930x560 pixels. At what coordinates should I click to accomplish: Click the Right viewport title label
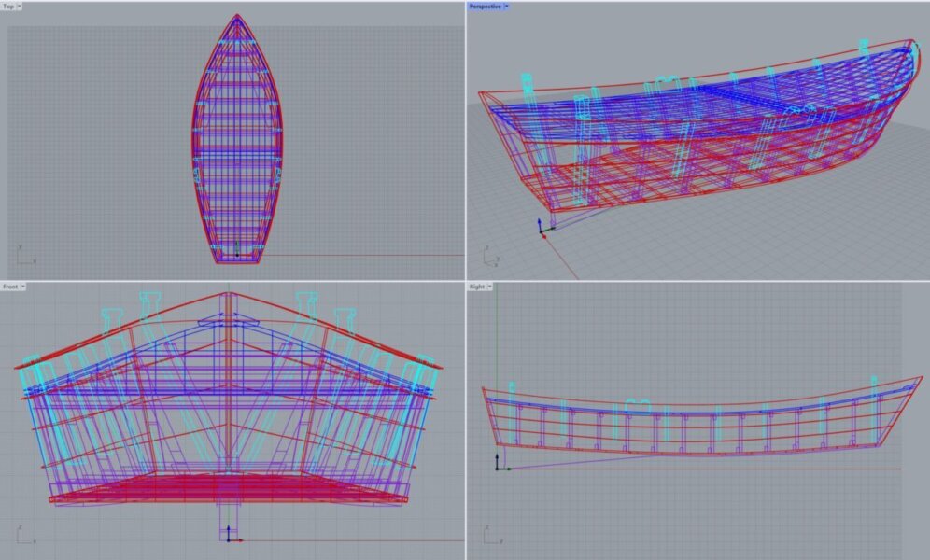point(477,287)
